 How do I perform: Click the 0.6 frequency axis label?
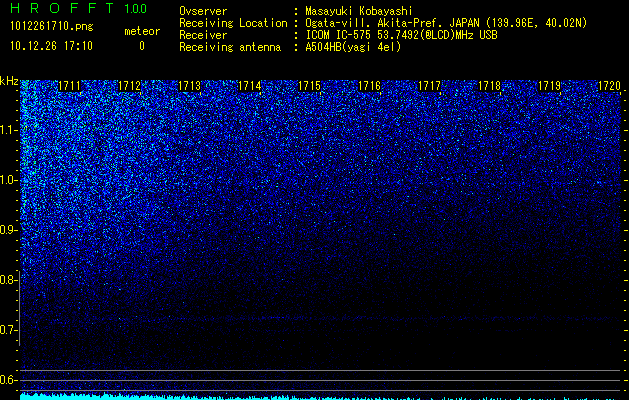tap(9, 380)
